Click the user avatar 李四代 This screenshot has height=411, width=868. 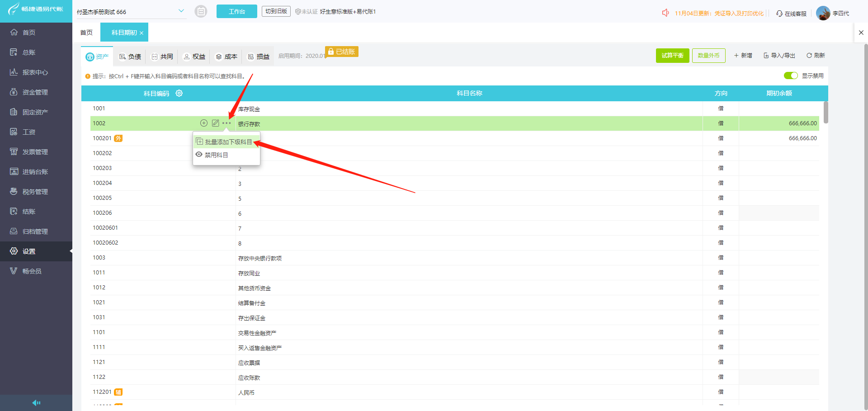point(823,13)
